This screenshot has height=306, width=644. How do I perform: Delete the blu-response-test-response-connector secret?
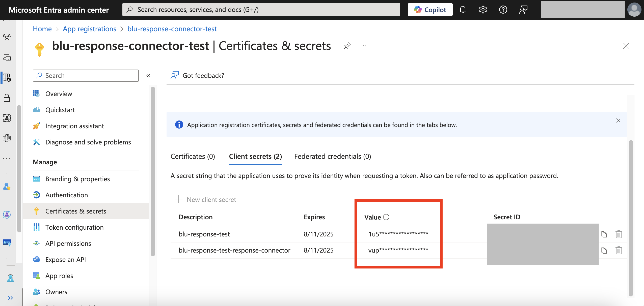coord(619,251)
